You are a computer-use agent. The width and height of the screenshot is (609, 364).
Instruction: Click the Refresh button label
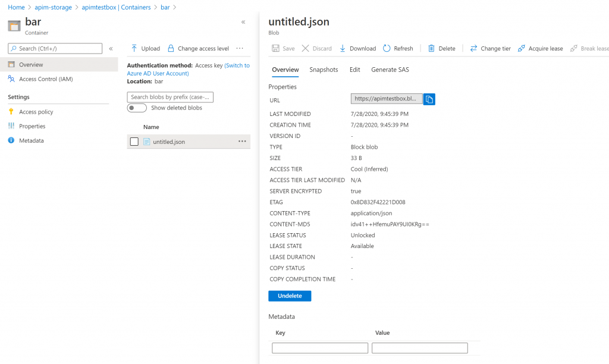403,49
